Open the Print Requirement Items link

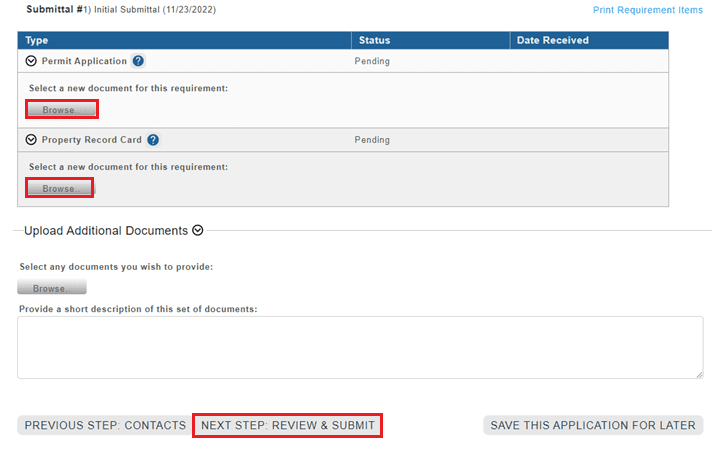[x=648, y=10]
